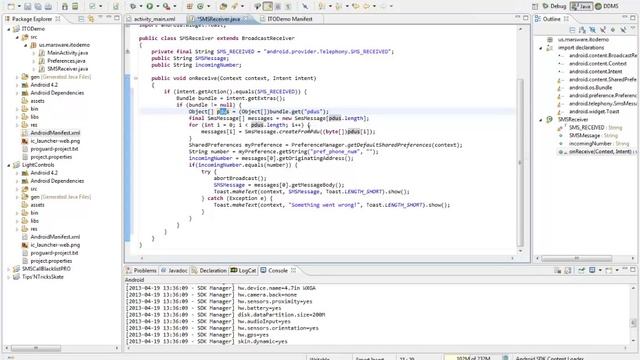Click the Run garbage collector trash icon

tap(505, 358)
